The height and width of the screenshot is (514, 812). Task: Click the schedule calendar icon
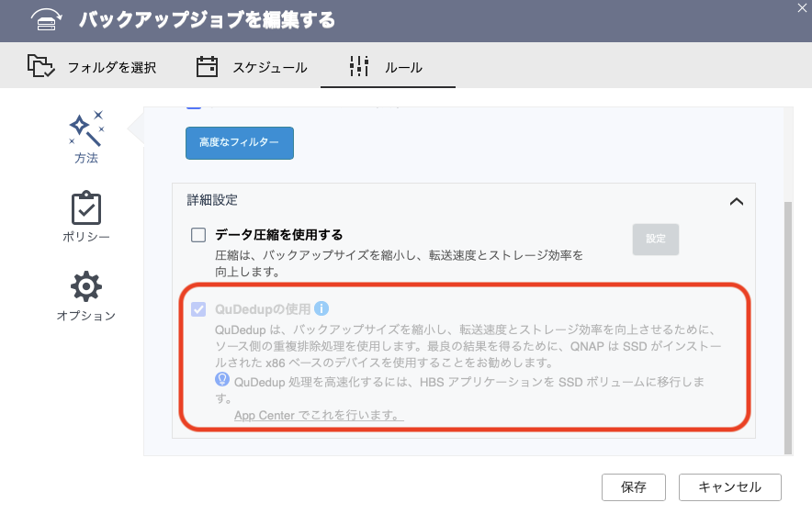tap(207, 67)
